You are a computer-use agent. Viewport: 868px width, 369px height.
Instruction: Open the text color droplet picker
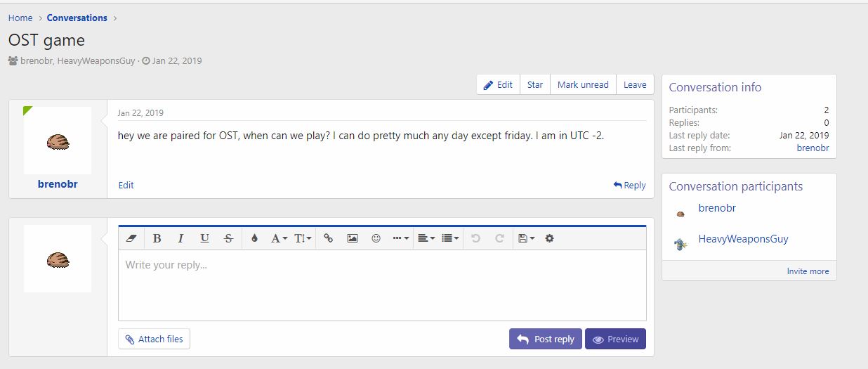(x=254, y=238)
